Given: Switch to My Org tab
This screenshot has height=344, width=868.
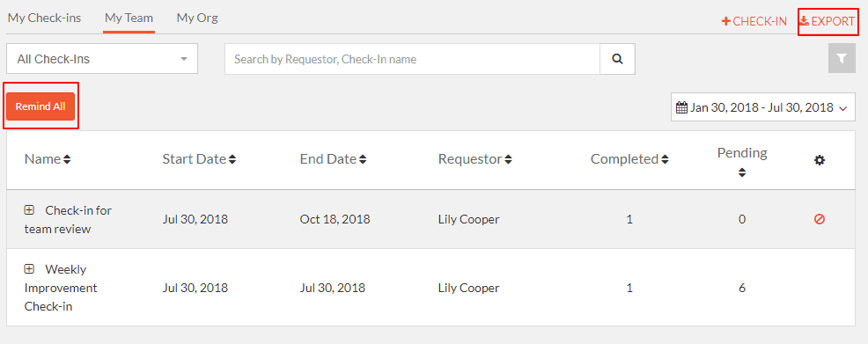Looking at the screenshot, I should coord(197,18).
